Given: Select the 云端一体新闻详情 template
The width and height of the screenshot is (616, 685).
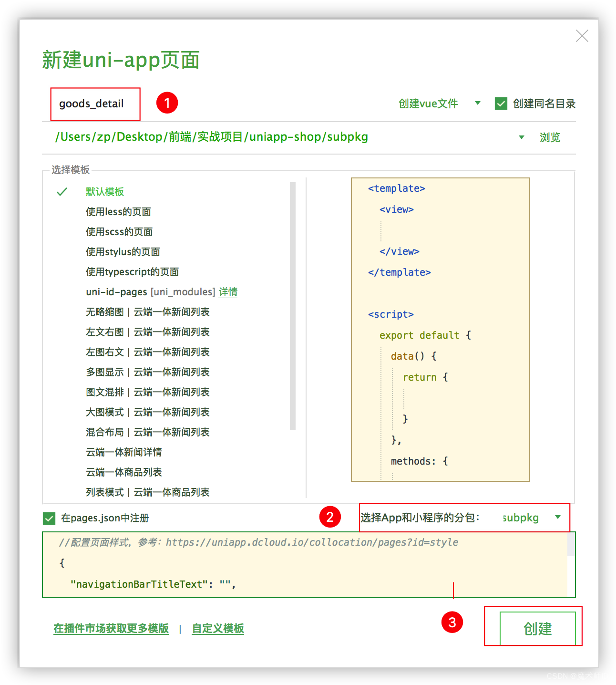Looking at the screenshot, I should coord(124,452).
